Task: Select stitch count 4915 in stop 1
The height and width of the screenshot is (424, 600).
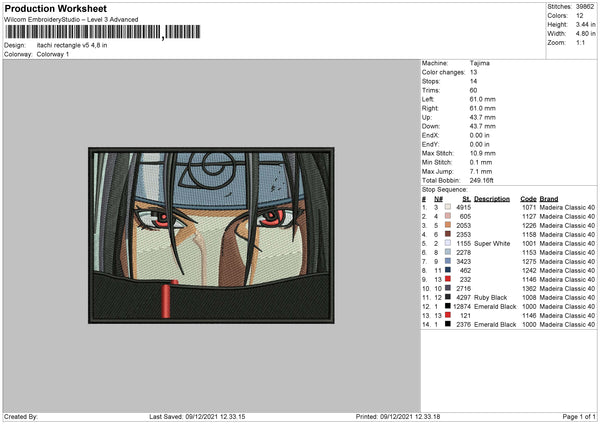Action: click(463, 207)
